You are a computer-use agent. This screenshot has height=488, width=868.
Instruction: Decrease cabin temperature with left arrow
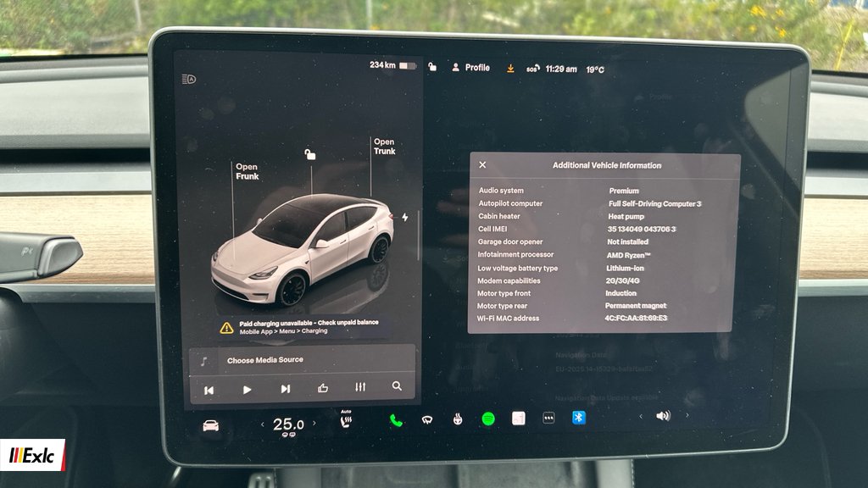pos(263,424)
